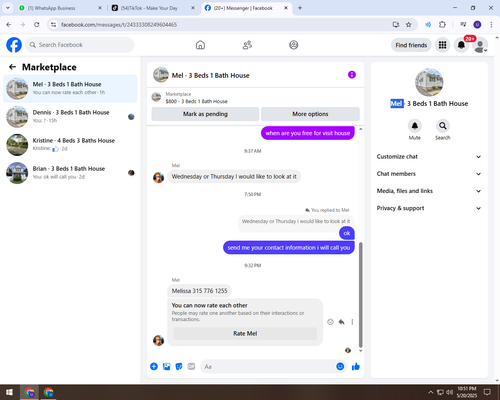Expand Privacy & support section
Screen dimensions: 500x400
point(429,208)
